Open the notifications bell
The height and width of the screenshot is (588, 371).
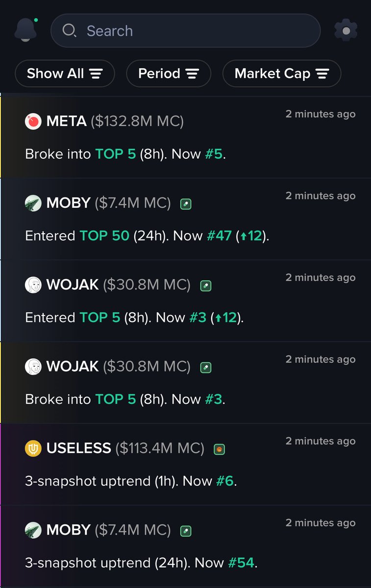tap(26, 30)
